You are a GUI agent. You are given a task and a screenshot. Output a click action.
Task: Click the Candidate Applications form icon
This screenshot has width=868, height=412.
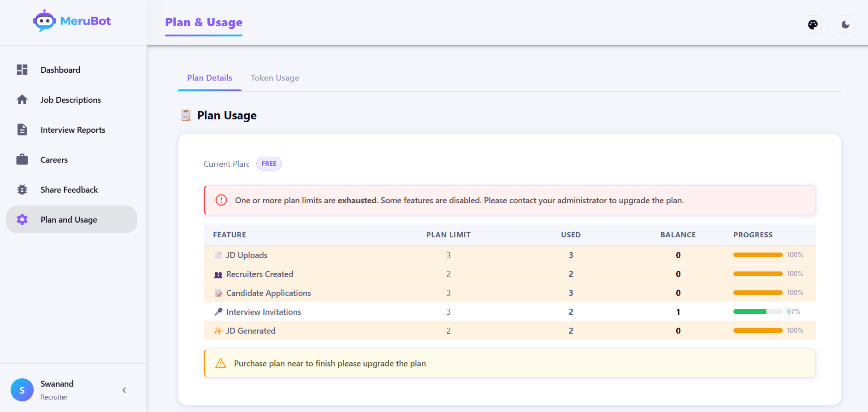tap(218, 293)
